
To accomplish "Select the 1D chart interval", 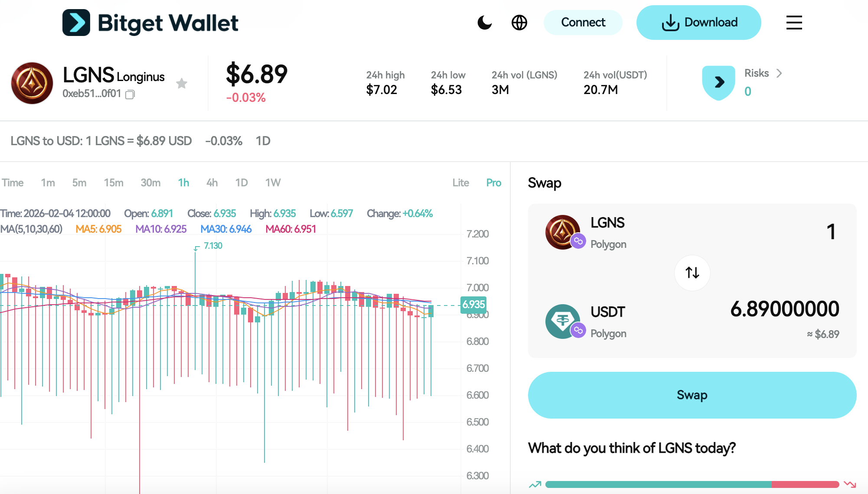I will (241, 183).
